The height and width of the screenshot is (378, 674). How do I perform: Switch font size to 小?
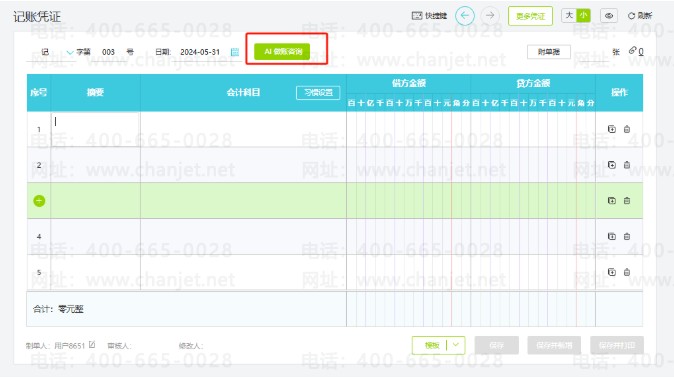tap(583, 16)
